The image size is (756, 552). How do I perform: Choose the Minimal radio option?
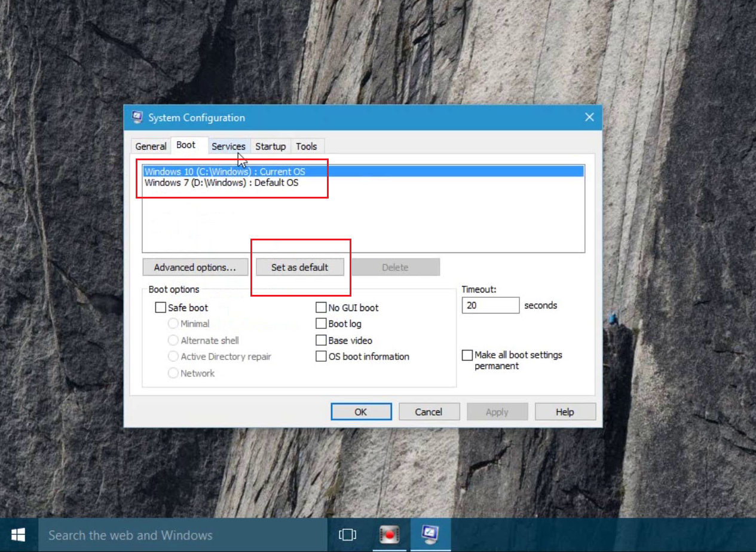coord(173,324)
